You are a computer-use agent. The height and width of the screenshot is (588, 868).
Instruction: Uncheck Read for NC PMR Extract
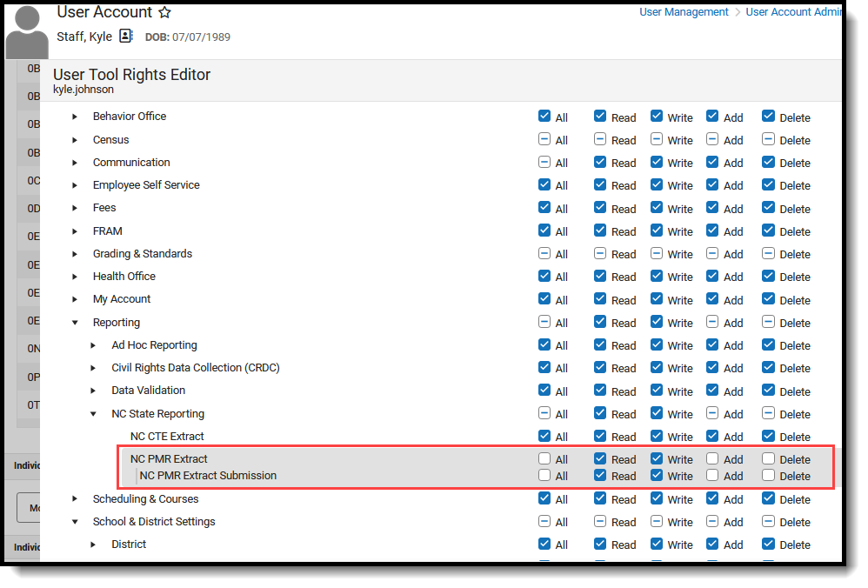click(600, 458)
